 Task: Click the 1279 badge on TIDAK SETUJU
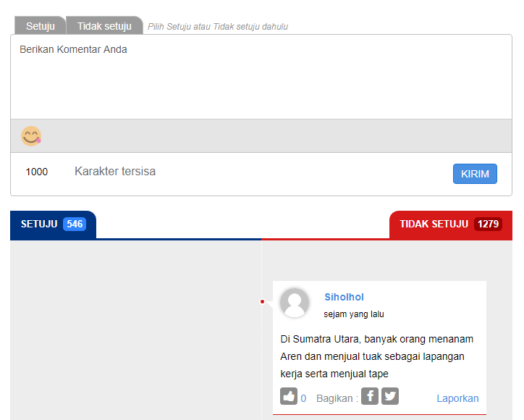coord(488,224)
